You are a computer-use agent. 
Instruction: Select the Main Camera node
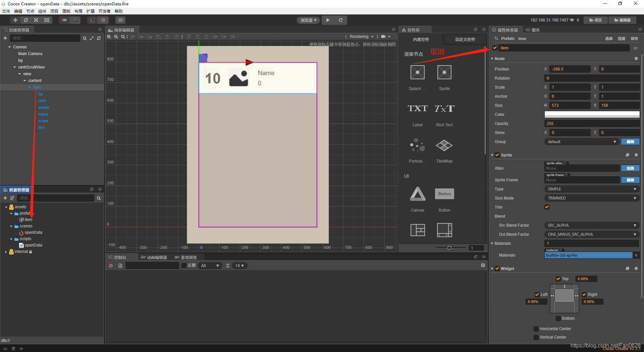(x=30, y=54)
